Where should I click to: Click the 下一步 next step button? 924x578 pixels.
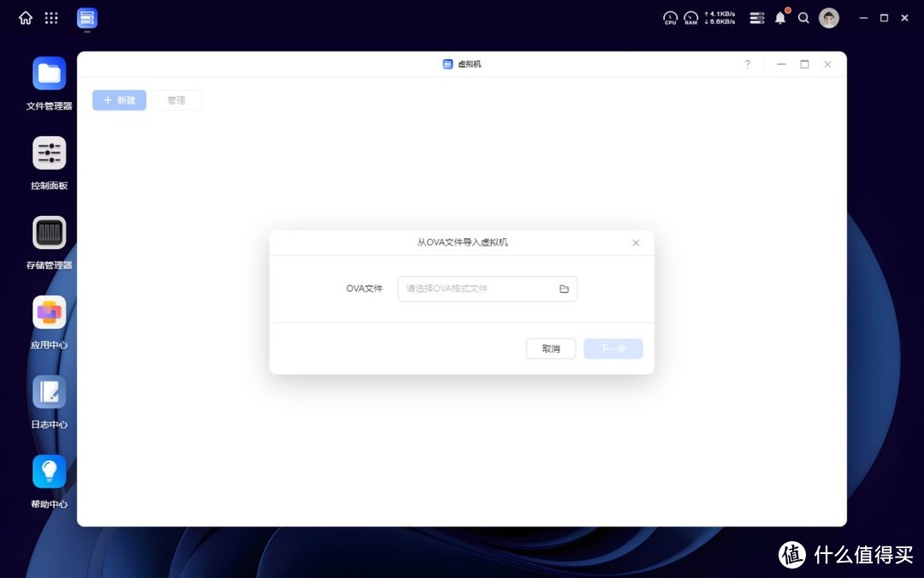coord(613,349)
